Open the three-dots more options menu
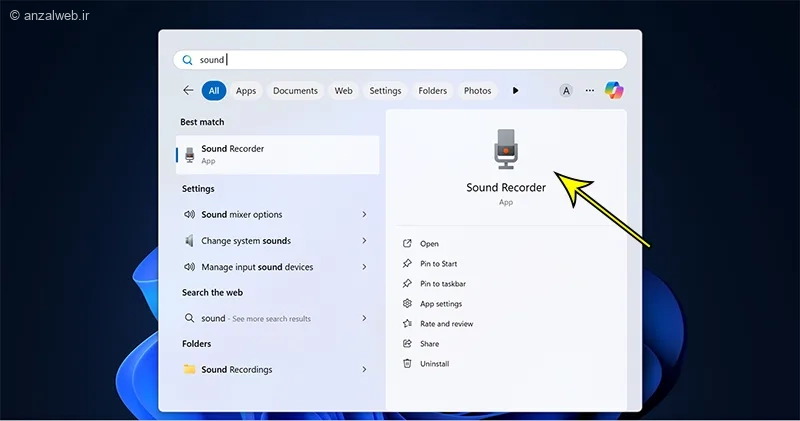This screenshot has height=421, width=800. click(588, 90)
